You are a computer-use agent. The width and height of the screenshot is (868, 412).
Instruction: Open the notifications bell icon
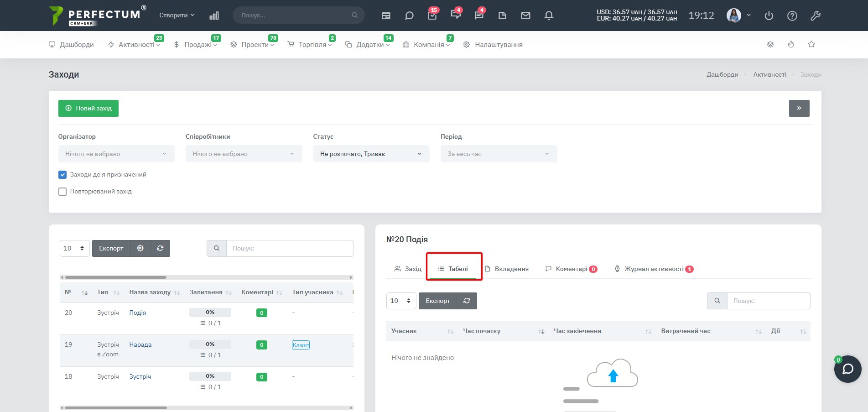pos(549,16)
